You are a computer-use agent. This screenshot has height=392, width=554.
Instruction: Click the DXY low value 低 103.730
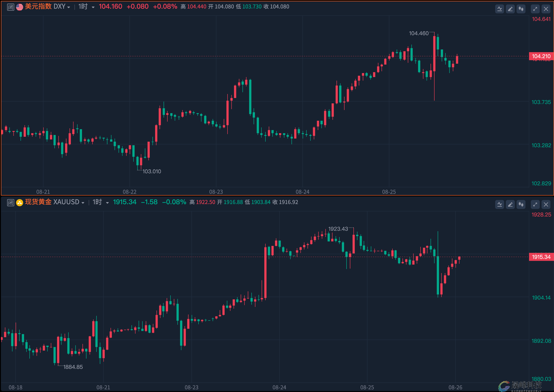point(248,7)
